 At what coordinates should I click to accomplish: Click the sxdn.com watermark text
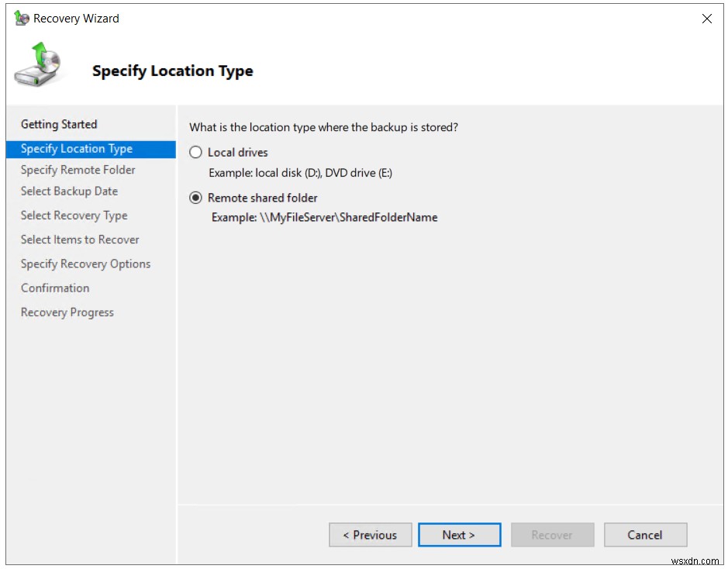696,560
